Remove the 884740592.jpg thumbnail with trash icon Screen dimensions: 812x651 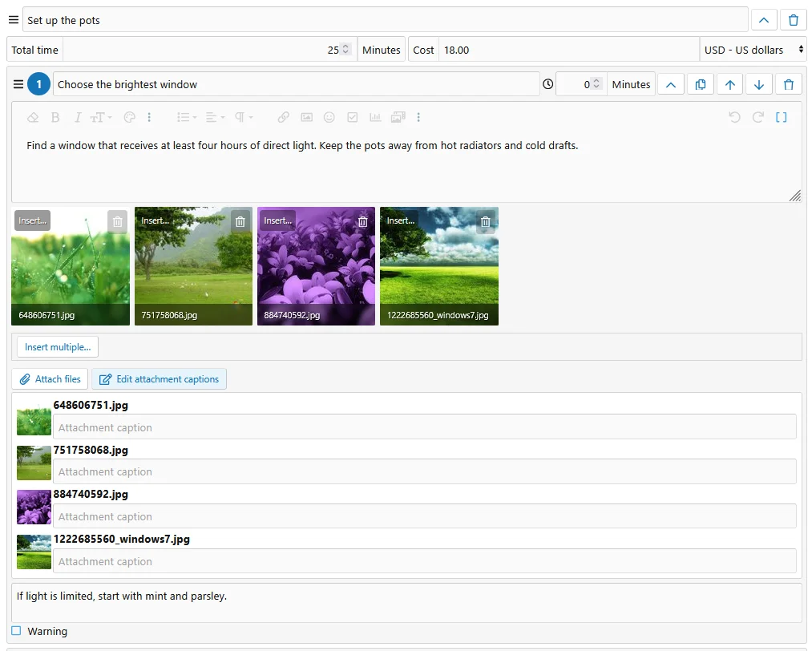coord(363,221)
